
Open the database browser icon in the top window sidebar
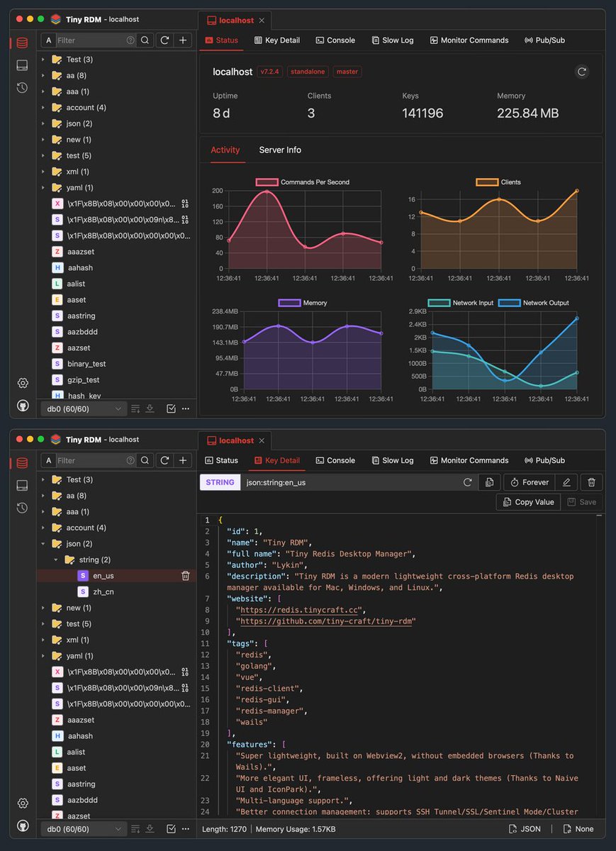22,43
